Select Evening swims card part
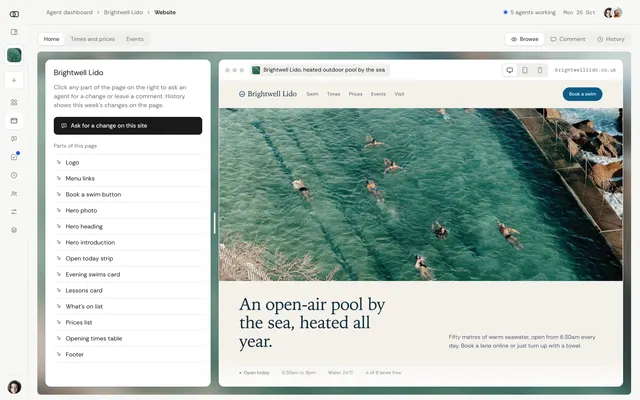Image resolution: width=640 pixels, height=400 pixels. 129,274
